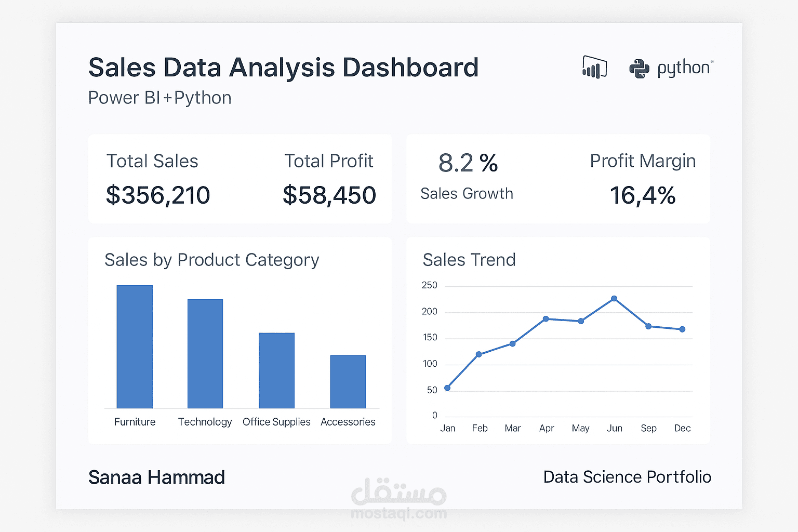Click the 8.2 % sales growth figure
798x532 pixels.
tap(468, 163)
